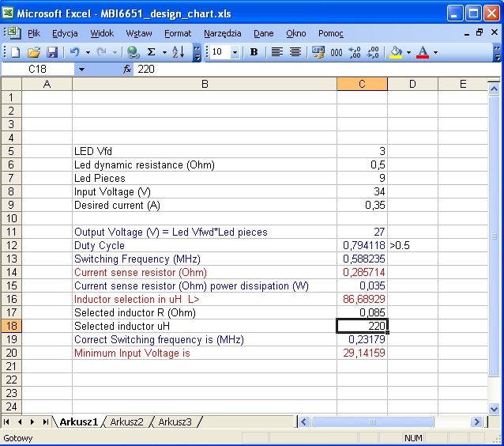Select the column C header
504x446 pixels.
(x=362, y=84)
